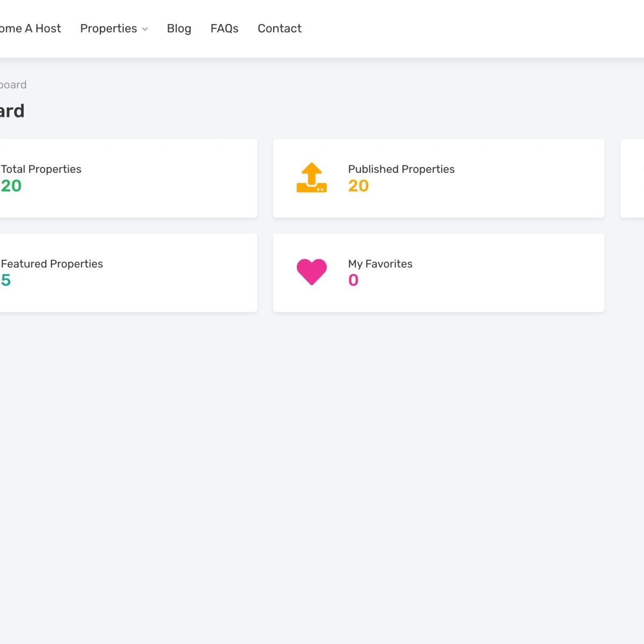Viewport: 644px width, 644px height.
Task: Click the teal 5 count
Action: click(x=6, y=280)
